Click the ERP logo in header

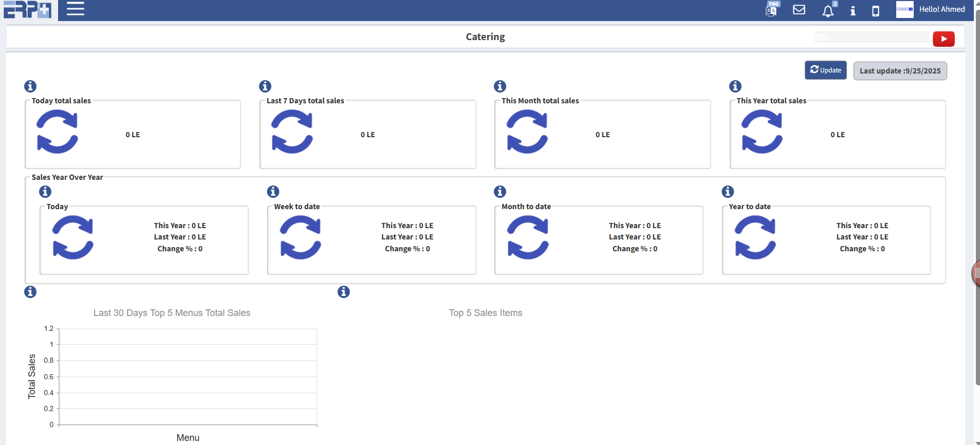(x=28, y=10)
